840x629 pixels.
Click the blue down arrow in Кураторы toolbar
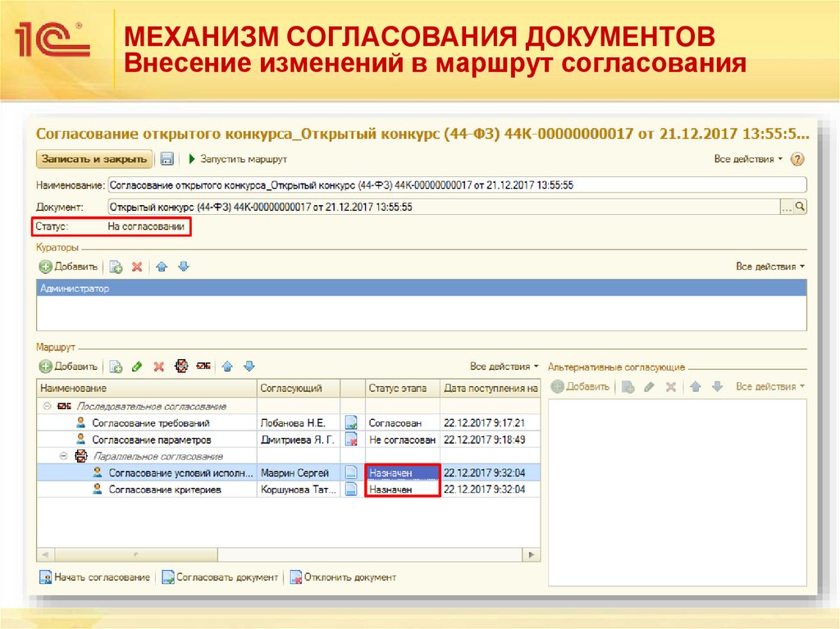[x=184, y=267]
